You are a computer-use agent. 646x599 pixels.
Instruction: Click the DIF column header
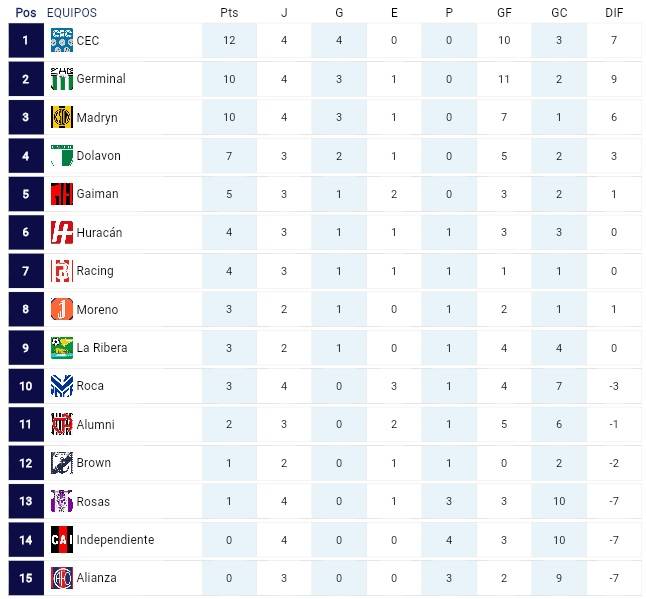[x=614, y=12]
